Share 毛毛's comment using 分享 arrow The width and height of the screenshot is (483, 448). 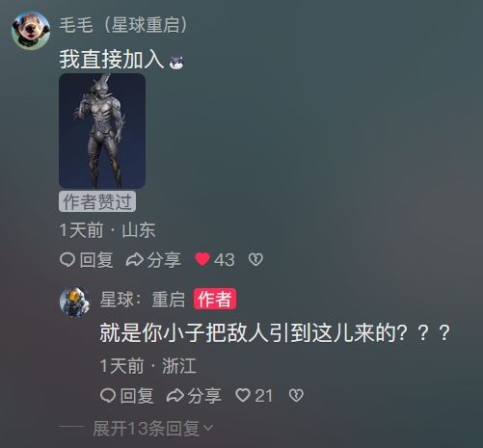pos(153,259)
